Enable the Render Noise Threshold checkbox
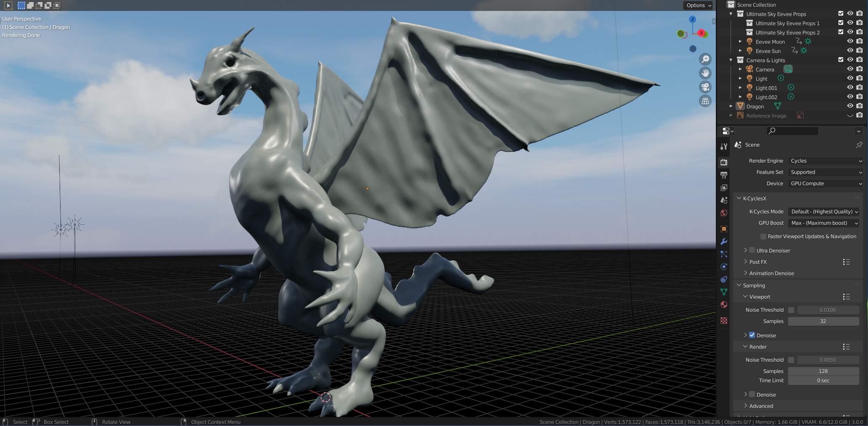 791,360
